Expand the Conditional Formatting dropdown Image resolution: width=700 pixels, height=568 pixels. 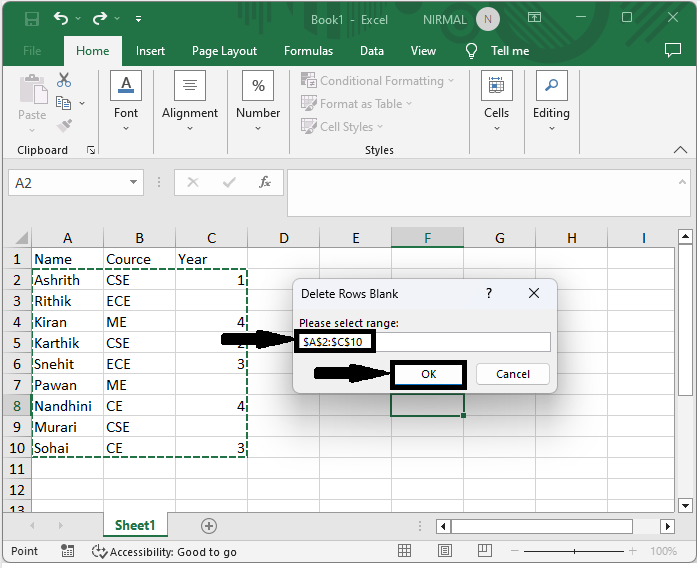[378, 81]
